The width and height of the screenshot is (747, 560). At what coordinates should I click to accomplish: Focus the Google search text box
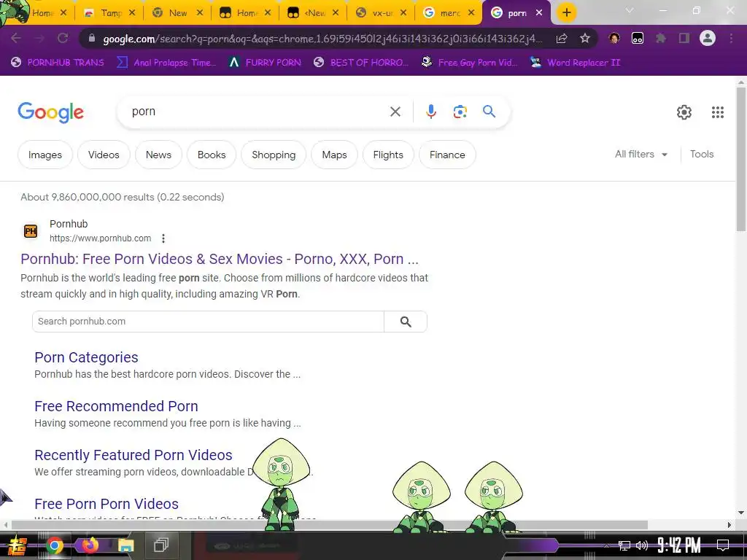(258, 112)
